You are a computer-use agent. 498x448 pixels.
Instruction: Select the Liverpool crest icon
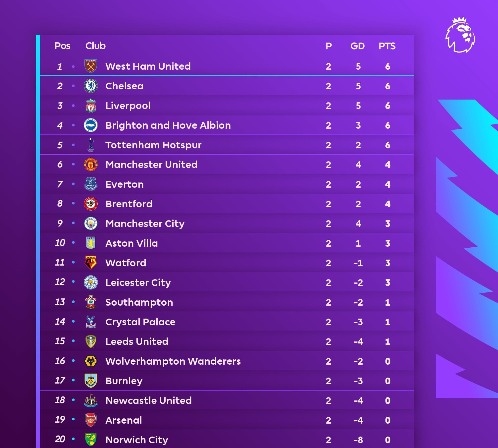pos(91,106)
